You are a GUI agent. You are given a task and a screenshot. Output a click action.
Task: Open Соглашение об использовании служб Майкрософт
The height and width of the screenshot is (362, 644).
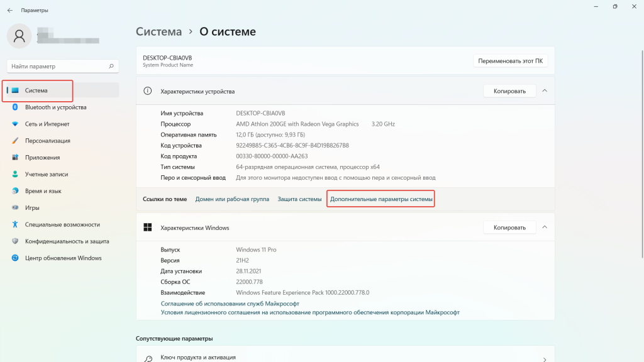click(x=230, y=304)
